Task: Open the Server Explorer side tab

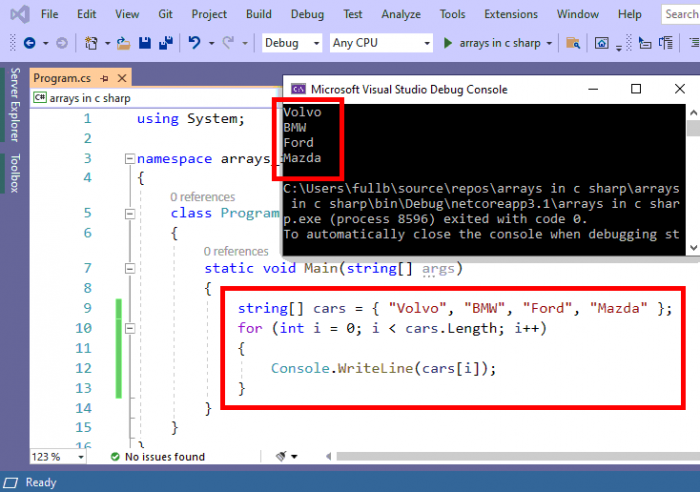Action: (x=14, y=105)
